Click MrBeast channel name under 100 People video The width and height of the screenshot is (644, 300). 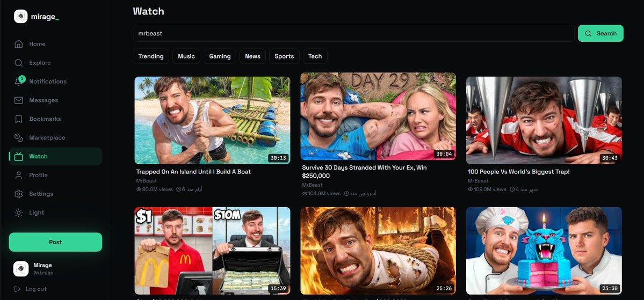pyautogui.click(x=478, y=180)
